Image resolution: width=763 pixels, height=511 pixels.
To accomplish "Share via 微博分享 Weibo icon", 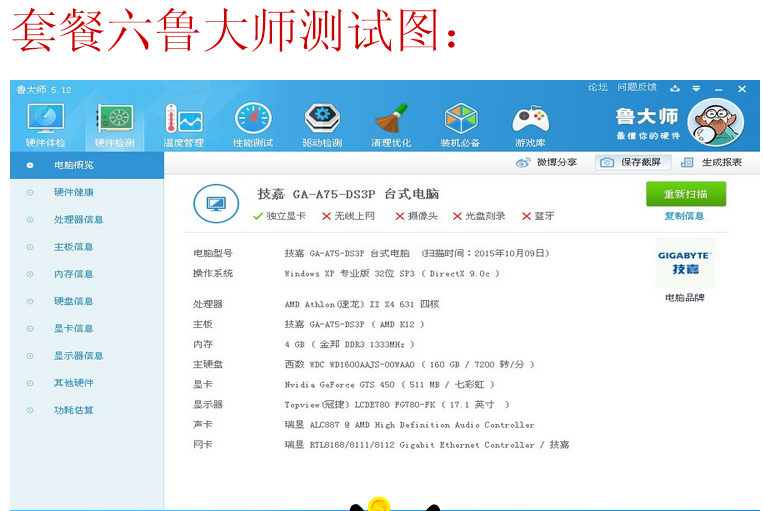I will pos(523,163).
